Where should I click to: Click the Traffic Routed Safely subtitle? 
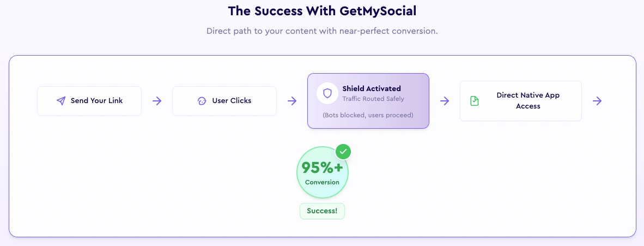click(x=373, y=99)
